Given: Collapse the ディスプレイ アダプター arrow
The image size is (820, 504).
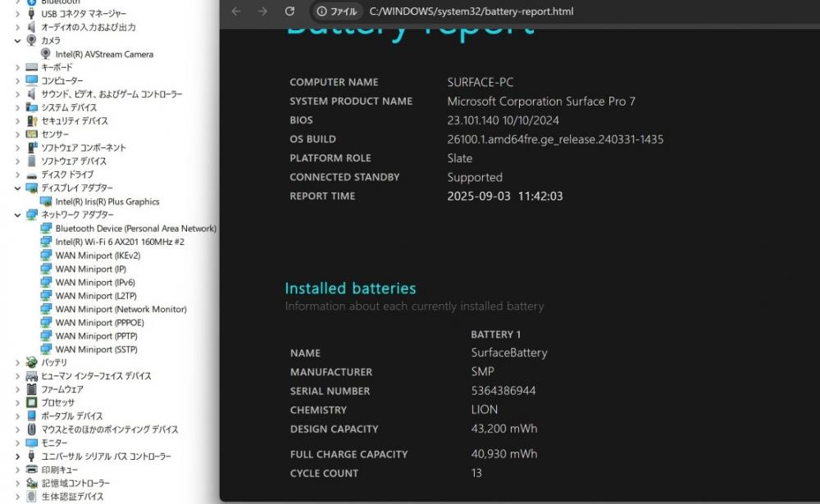Looking at the screenshot, I should click(x=17, y=188).
